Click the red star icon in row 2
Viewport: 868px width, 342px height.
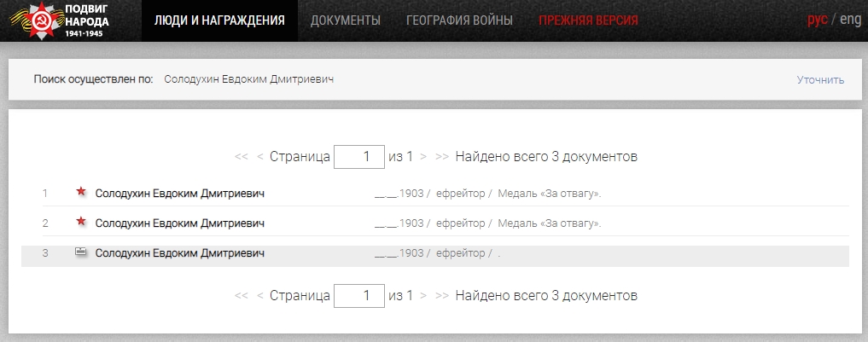(x=81, y=222)
